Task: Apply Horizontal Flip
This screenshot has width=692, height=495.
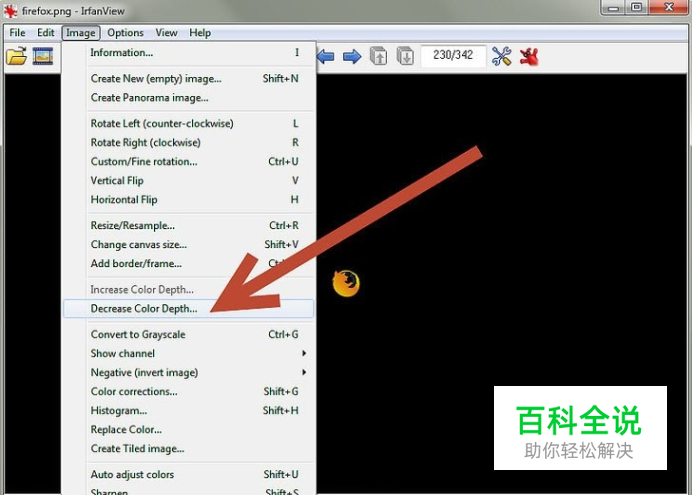Action: (189, 199)
